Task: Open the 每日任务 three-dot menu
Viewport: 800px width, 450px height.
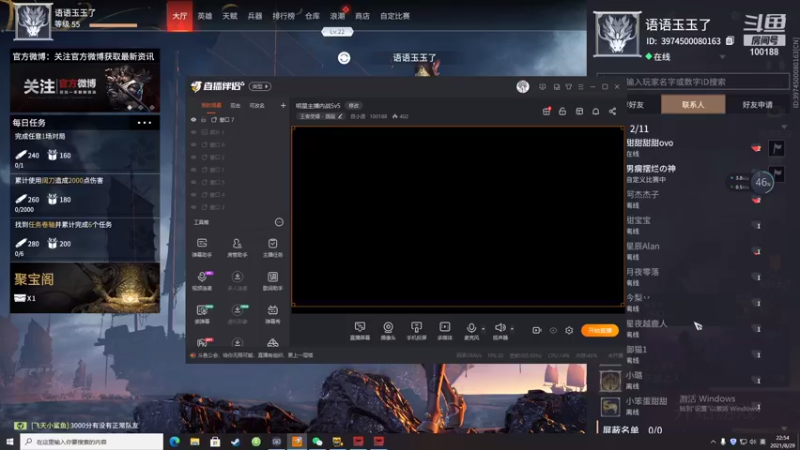Action: tap(144, 123)
